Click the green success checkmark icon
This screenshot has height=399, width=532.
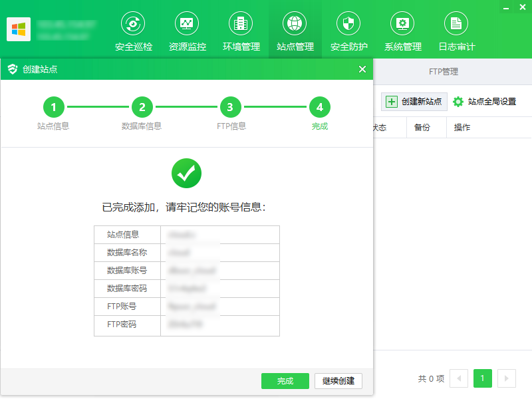(x=186, y=174)
